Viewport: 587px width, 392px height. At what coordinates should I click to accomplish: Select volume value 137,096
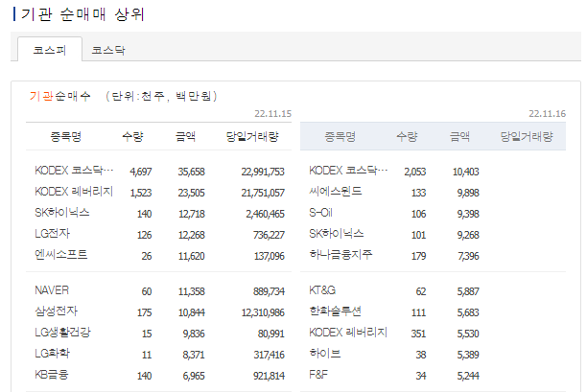coord(270,256)
